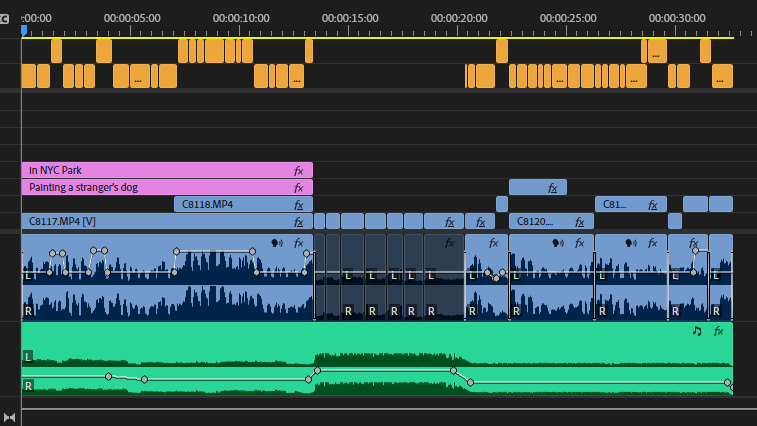Click the fx badge on the C8120 video clip
The image size is (757, 426).
pos(580,222)
